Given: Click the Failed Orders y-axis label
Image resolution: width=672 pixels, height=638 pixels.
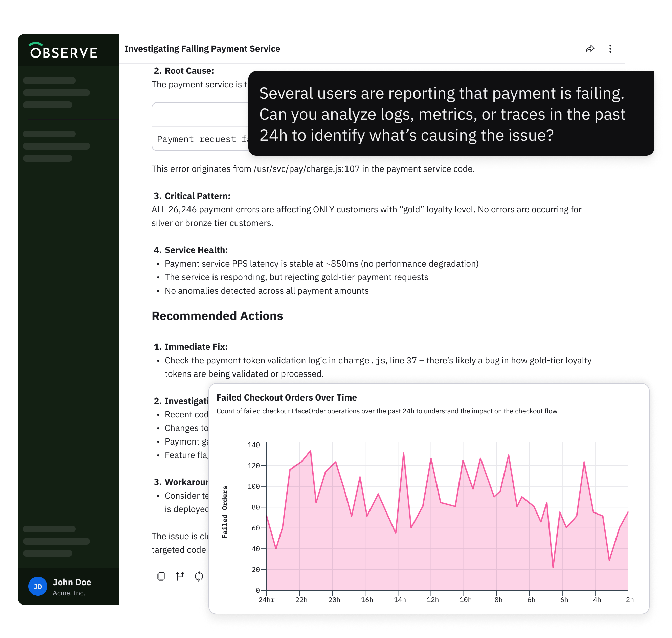Looking at the screenshot, I should 225,511.
